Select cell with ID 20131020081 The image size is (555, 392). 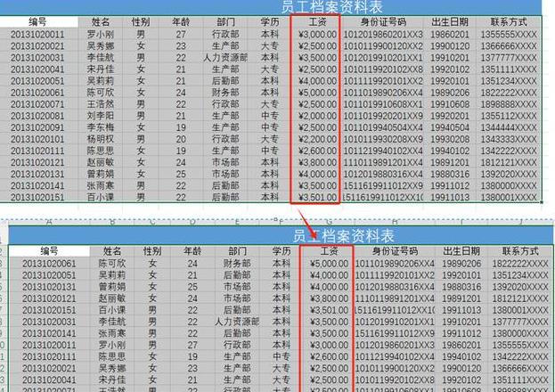pyautogui.click(x=37, y=116)
